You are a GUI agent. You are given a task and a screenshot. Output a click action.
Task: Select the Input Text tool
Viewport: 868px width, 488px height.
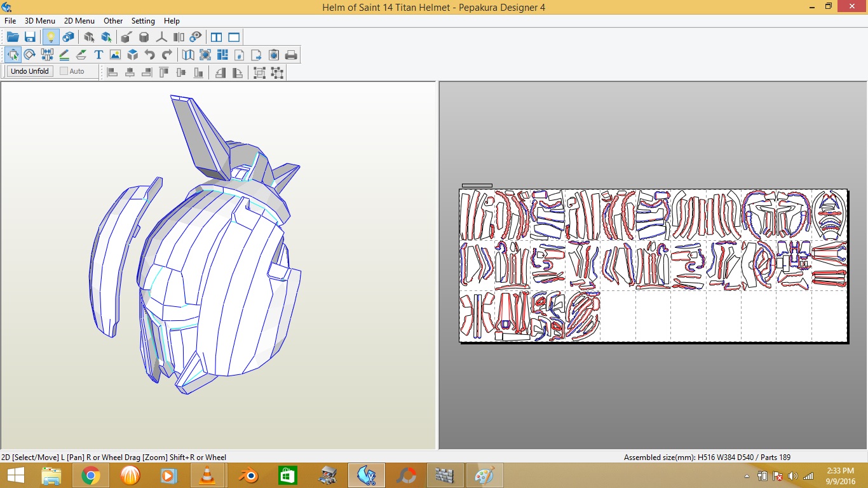(98, 55)
